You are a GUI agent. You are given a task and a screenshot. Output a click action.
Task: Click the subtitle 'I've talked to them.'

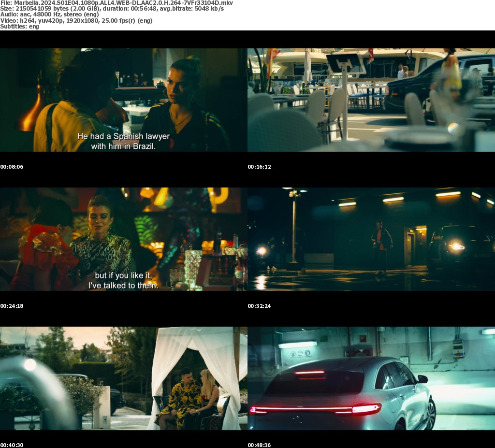point(123,285)
